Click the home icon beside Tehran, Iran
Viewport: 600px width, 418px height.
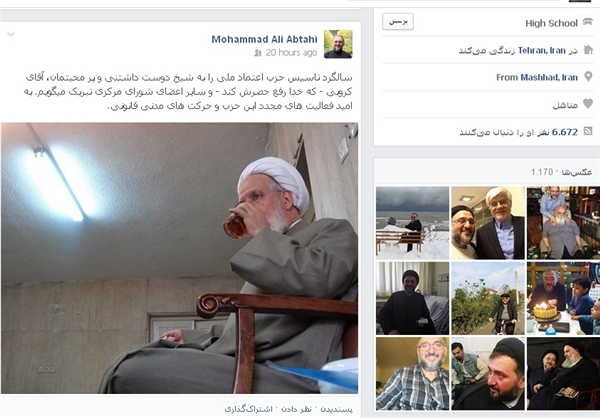[x=588, y=49]
